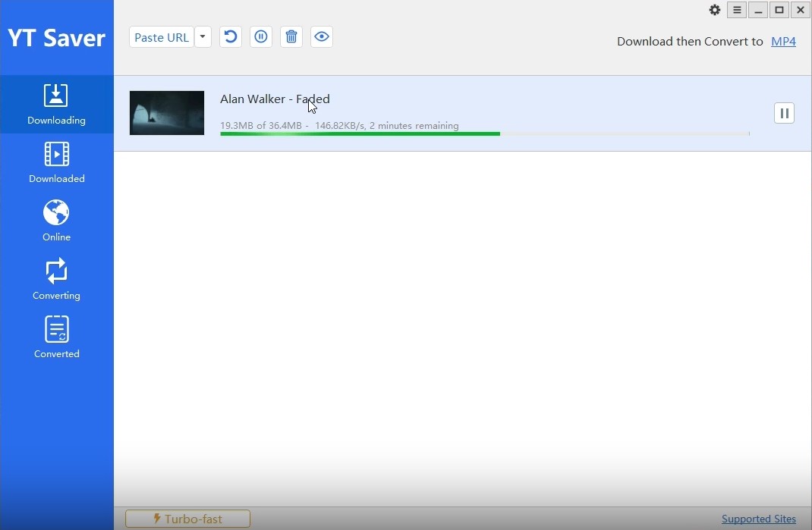
Task: Minimize the YT Saver window
Action: [x=758, y=10]
